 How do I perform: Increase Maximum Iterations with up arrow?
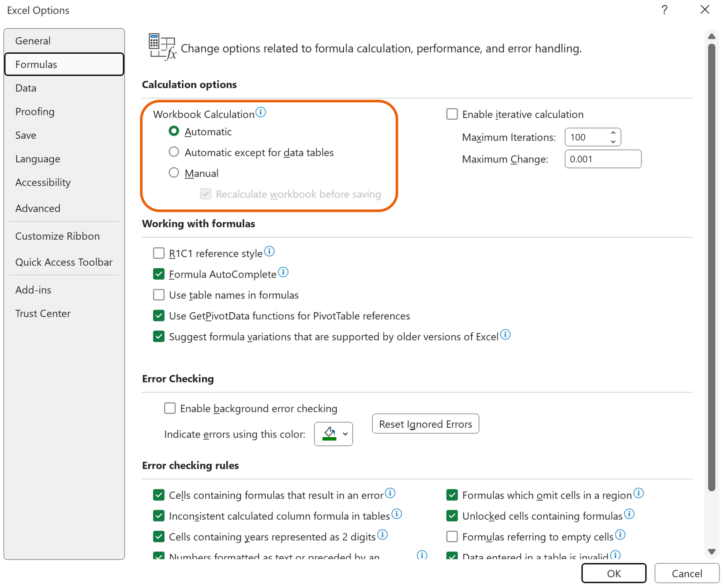click(613, 133)
